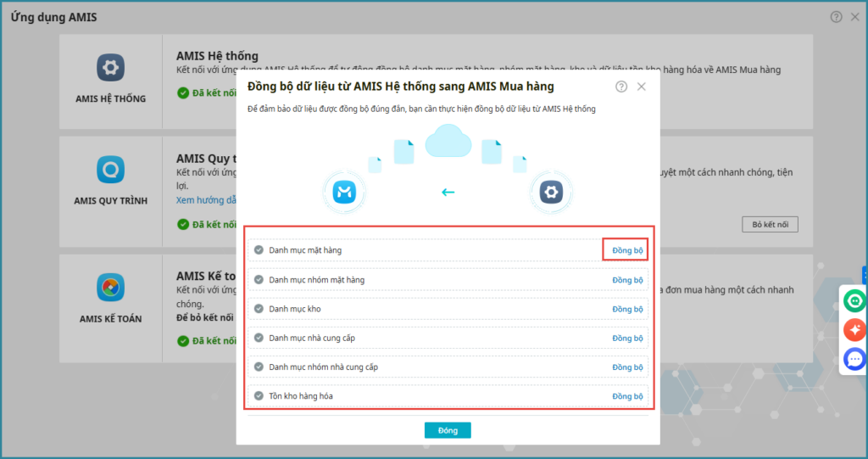Click the blue message bubble icon
The width and height of the screenshot is (868, 459).
point(854,359)
